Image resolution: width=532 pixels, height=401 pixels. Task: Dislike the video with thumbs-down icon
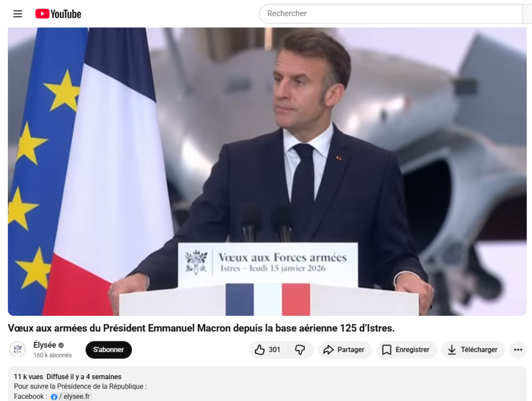pyautogui.click(x=300, y=350)
